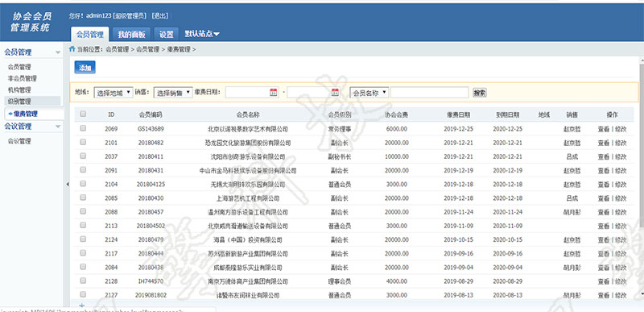Screen dimensions: 644x312
Task: Click the home icon in breadcrumb bar
Action: tap(72, 49)
